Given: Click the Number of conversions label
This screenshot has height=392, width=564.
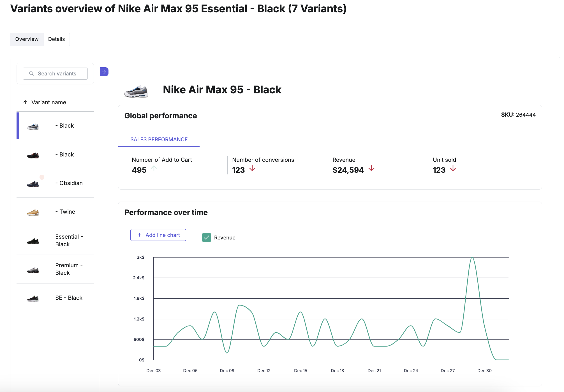Looking at the screenshot, I should pyautogui.click(x=263, y=160).
